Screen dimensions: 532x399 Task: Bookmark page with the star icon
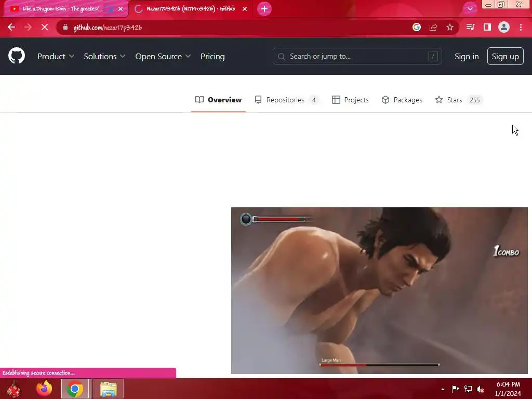click(x=450, y=27)
